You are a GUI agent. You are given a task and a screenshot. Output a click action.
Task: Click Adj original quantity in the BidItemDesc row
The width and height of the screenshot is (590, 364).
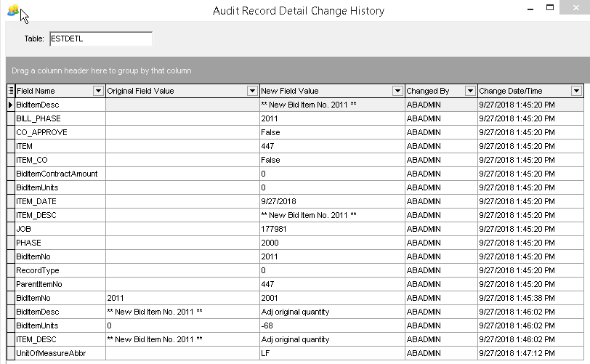tap(332, 312)
